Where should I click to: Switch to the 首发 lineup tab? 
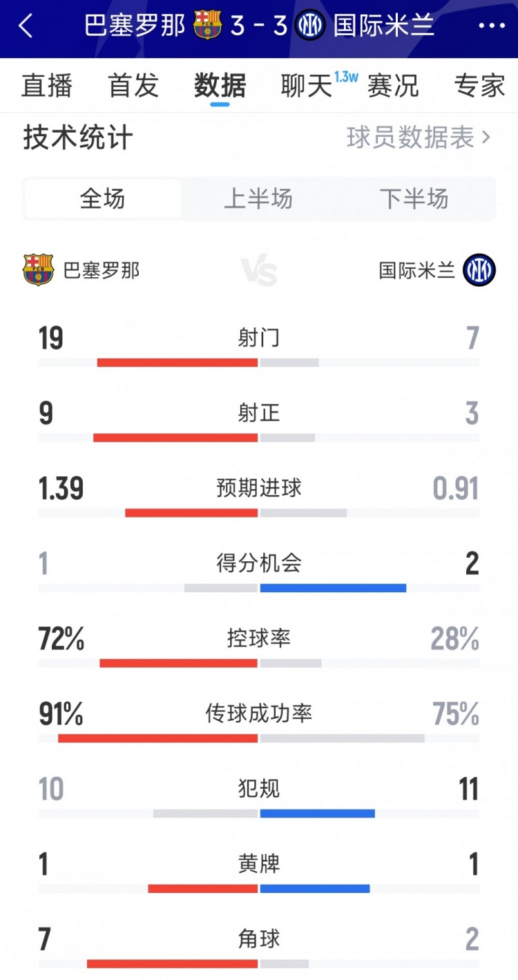(133, 86)
